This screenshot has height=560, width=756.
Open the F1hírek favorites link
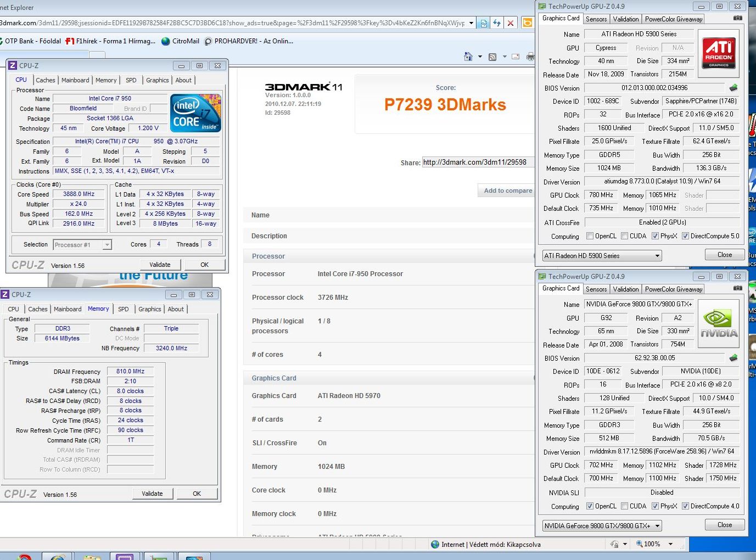110,41
